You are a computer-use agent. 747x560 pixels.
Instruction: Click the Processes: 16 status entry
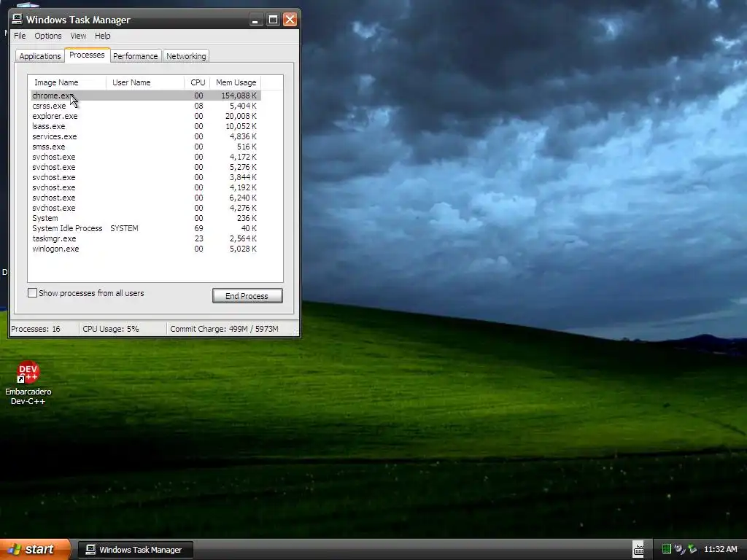coord(36,329)
